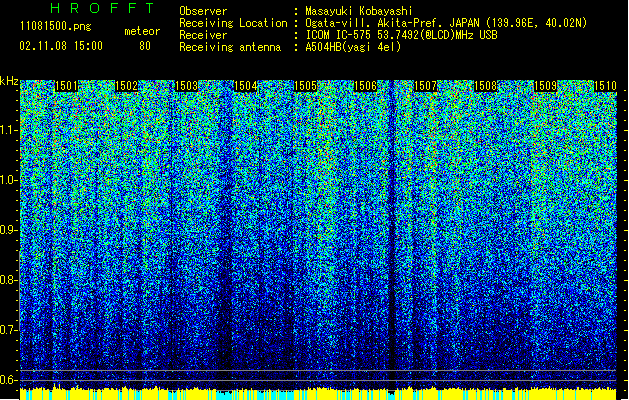629x400 pixels.
Task: Click the 1501 time marker label
Action: coord(66,86)
